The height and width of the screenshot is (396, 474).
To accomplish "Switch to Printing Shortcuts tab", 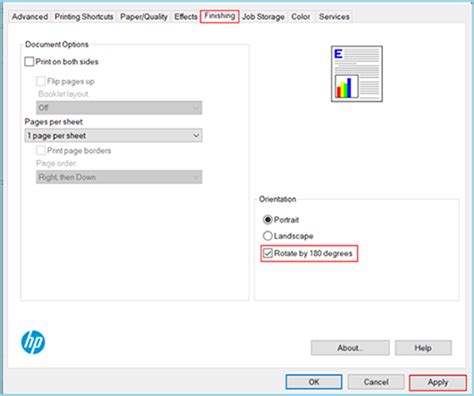I will [84, 17].
